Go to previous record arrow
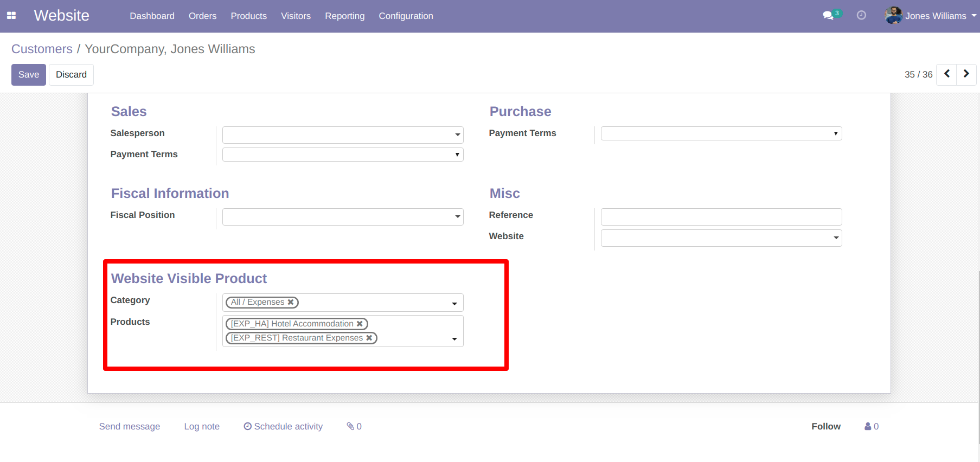This screenshot has height=462, width=980. 947,74
